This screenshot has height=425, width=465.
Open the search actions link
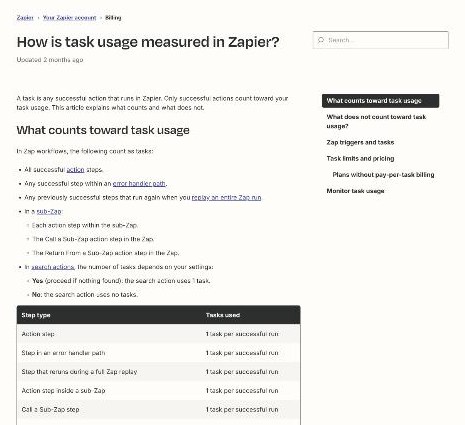pos(53,267)
